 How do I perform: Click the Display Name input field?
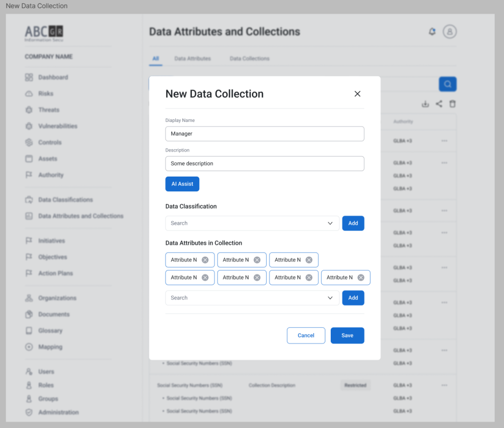264,134
